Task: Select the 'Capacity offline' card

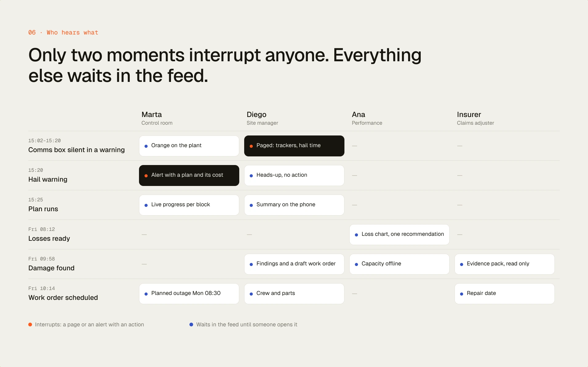Action: click(x=399, y=264)
